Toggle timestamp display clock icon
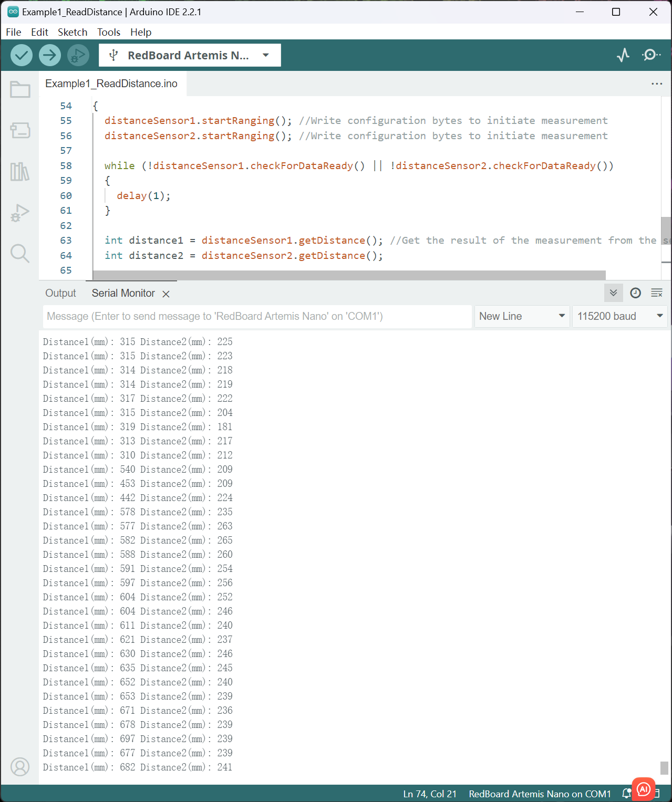This screenshot has height=802, width=672. point(635,293)
